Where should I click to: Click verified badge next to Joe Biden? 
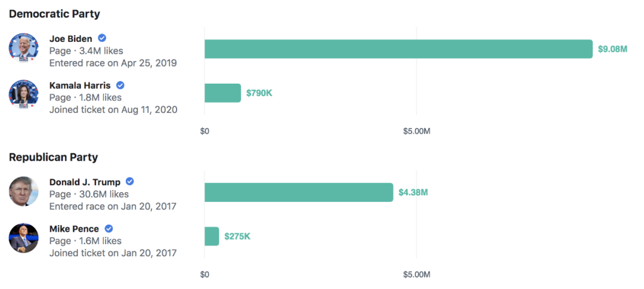click(102, 39)
